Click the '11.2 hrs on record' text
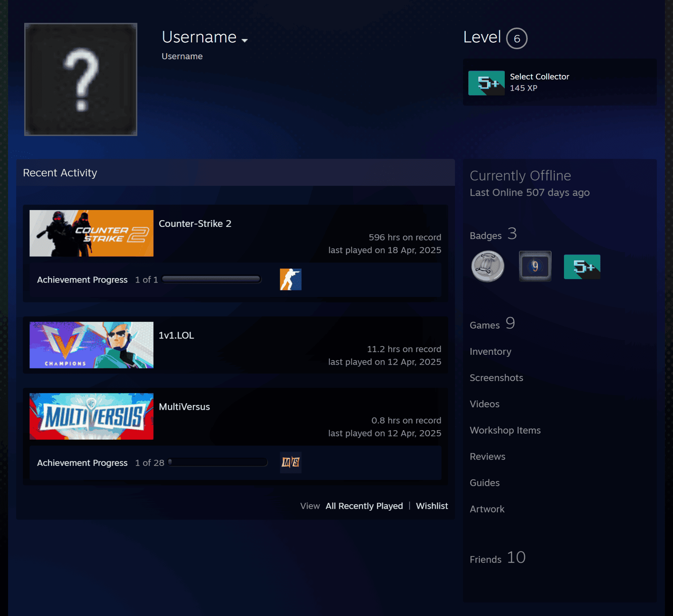The width and height of the screenshot is (673, 616). pyautogui.click(x=404, y=349)
